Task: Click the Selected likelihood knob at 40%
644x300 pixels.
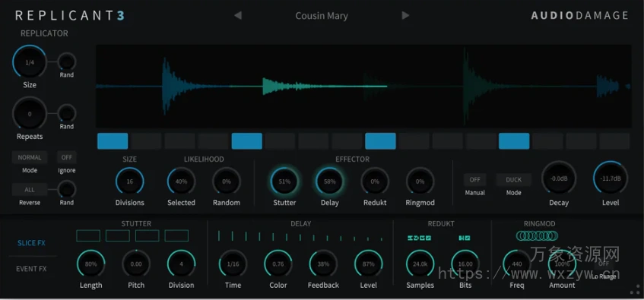Action: coord(181,182)
